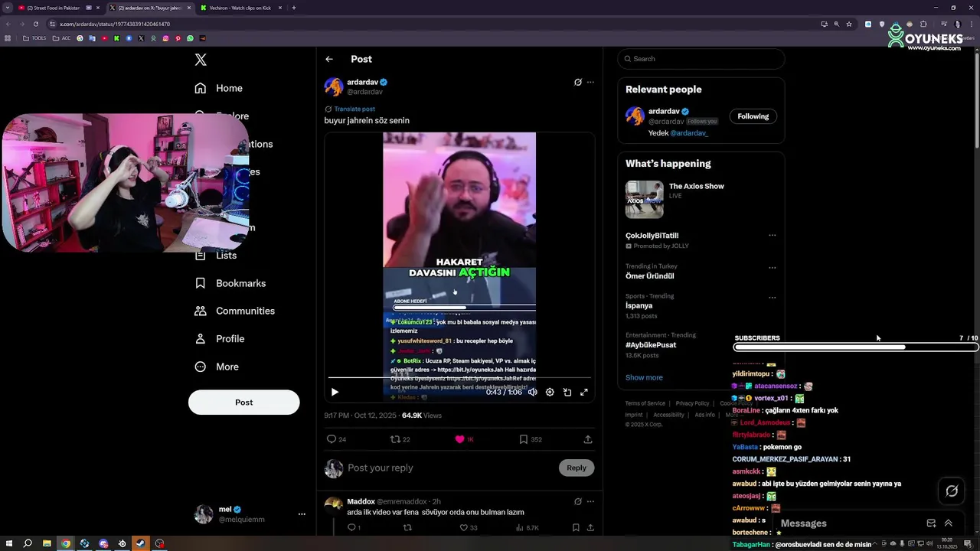Share Maddox's reply
980x551 pixels.
tap(590, 527)
